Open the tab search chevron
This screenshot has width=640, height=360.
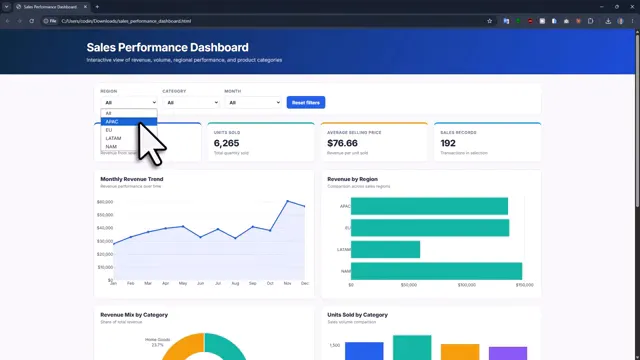tap(7, 7)
